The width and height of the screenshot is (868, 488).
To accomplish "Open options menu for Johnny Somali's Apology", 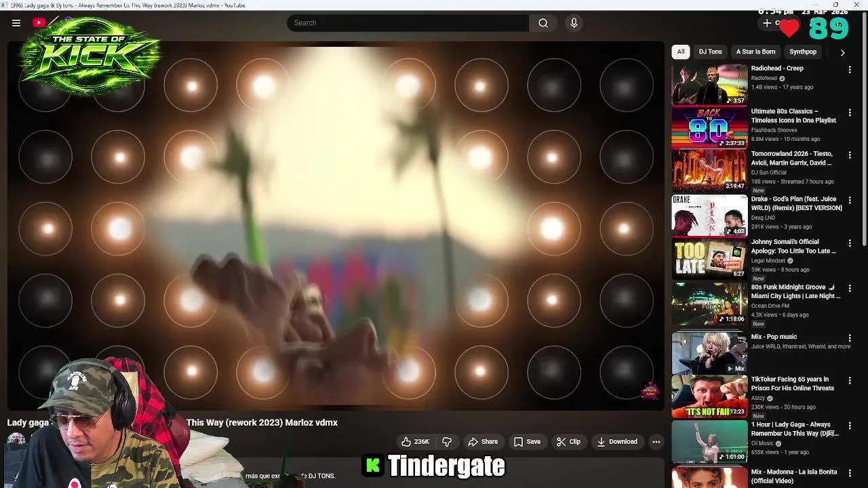I will (850, 243).
